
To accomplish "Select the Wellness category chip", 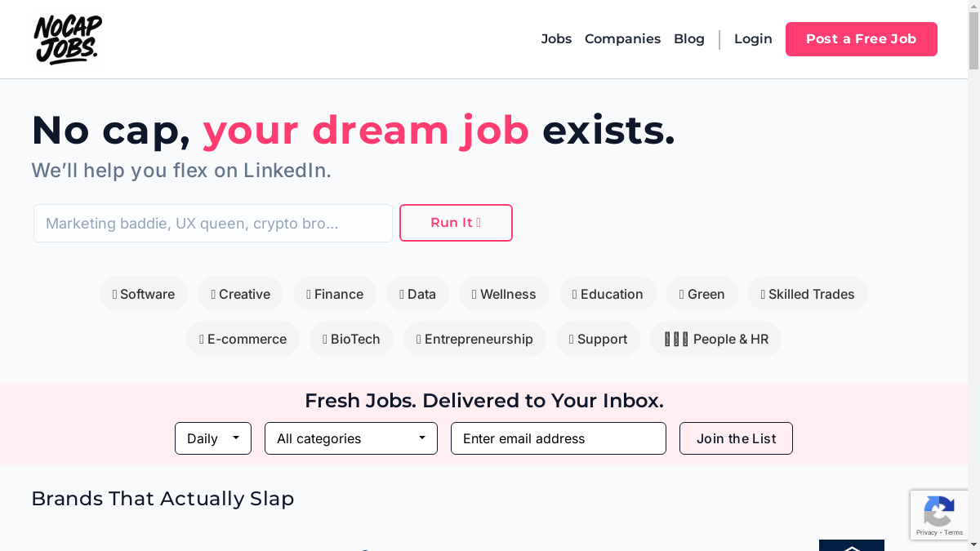I will [504, 294].
